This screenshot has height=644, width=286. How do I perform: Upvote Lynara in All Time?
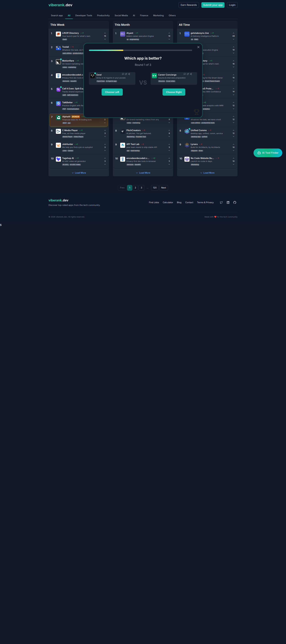[x=234, y=144]
